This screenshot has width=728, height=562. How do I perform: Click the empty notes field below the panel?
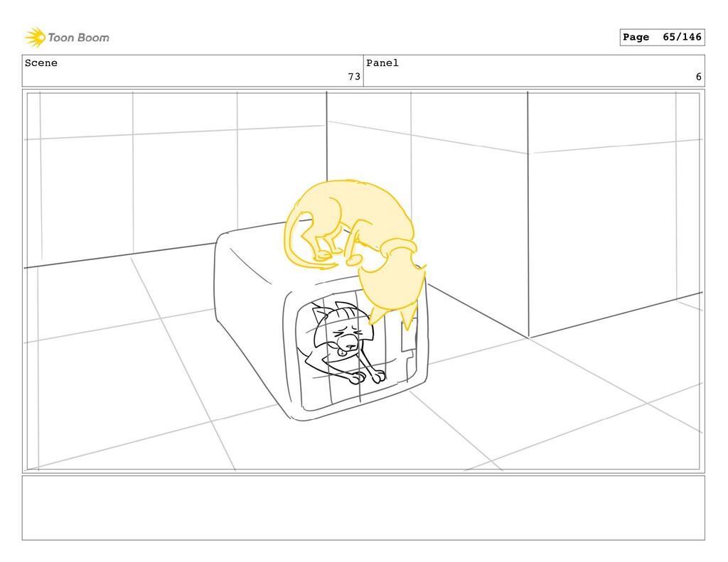[363, 508]
